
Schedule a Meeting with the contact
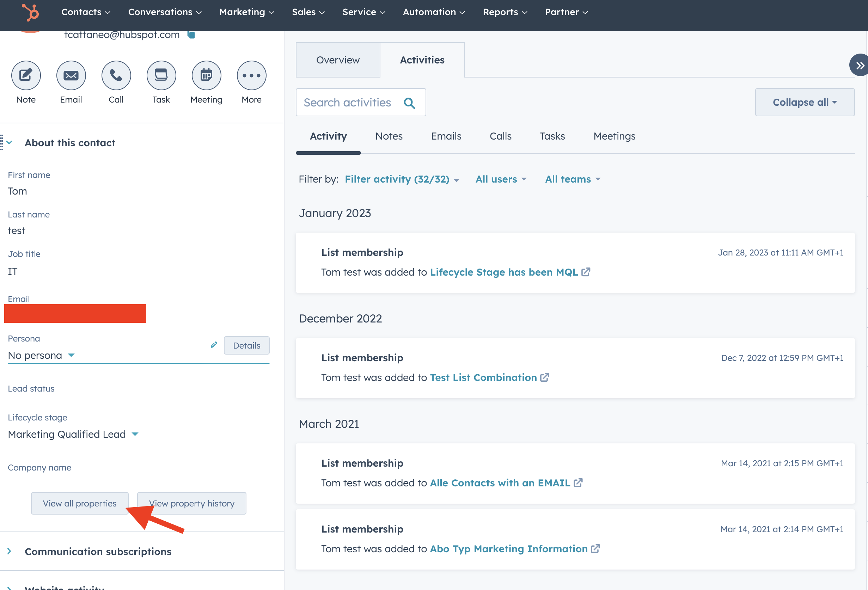(x=206, y=75)
